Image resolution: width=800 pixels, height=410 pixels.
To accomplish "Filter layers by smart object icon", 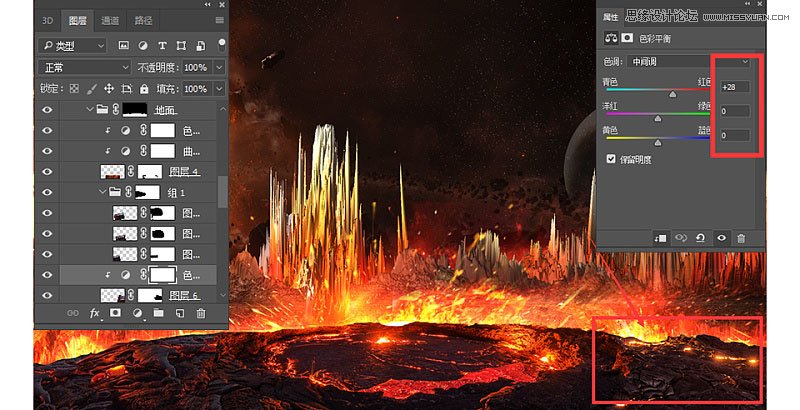I will click(x=201, y=46).
